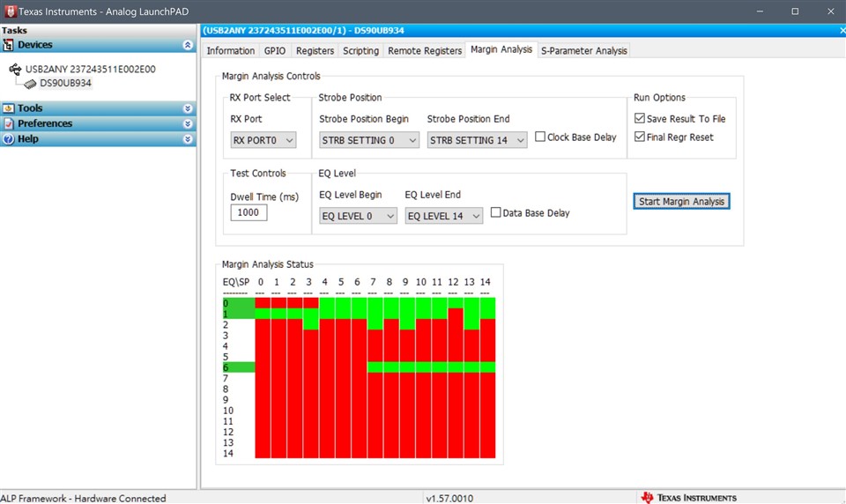Open Strobe Position Begin dropdown
Screen dimensions: 846x504
[x=369, y=140]
